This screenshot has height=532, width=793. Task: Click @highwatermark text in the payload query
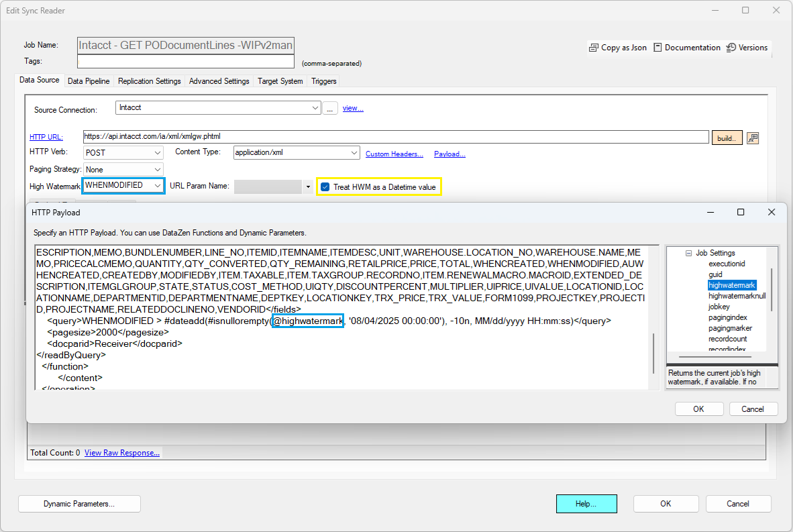pos(308,321)
